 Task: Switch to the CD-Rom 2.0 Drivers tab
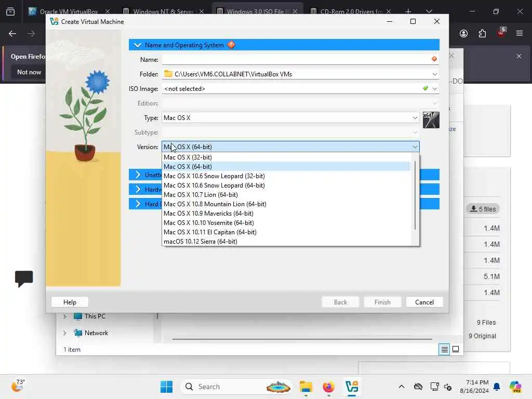click(x=351, y=11)
